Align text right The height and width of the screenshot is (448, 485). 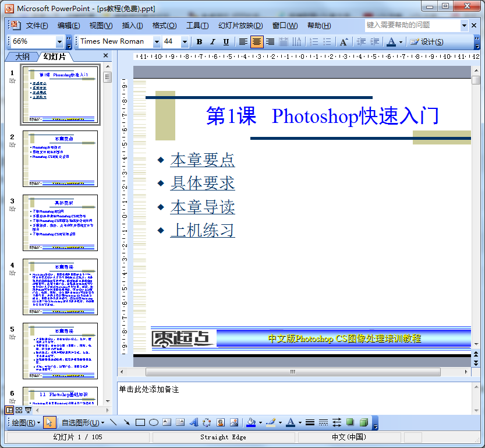click(x=270, y=42)
